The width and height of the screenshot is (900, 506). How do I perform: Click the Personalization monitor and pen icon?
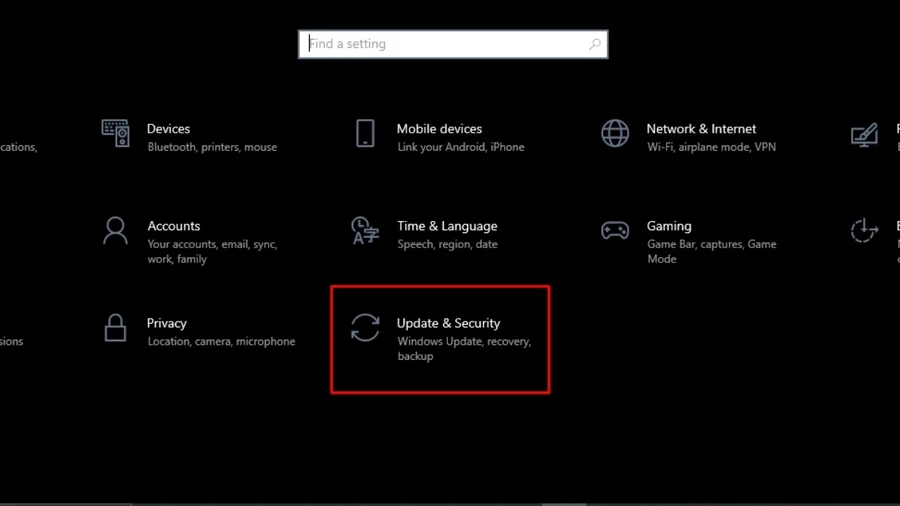pyautogui.click(x=864, y=135)
